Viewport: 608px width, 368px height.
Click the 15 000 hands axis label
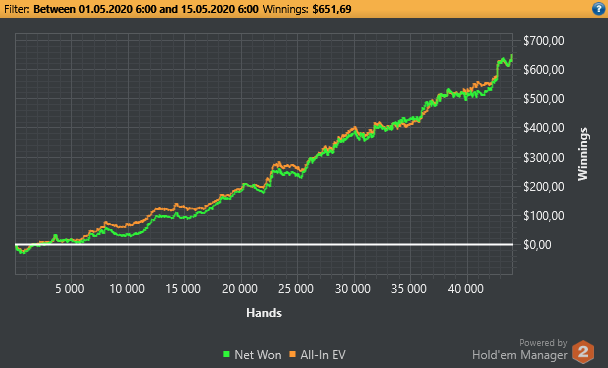[183, 289]
